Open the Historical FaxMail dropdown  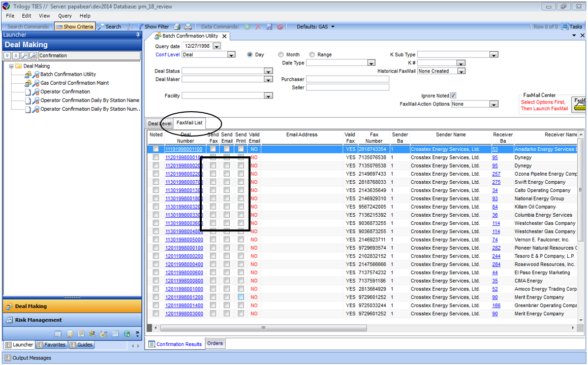click(461, 71)
